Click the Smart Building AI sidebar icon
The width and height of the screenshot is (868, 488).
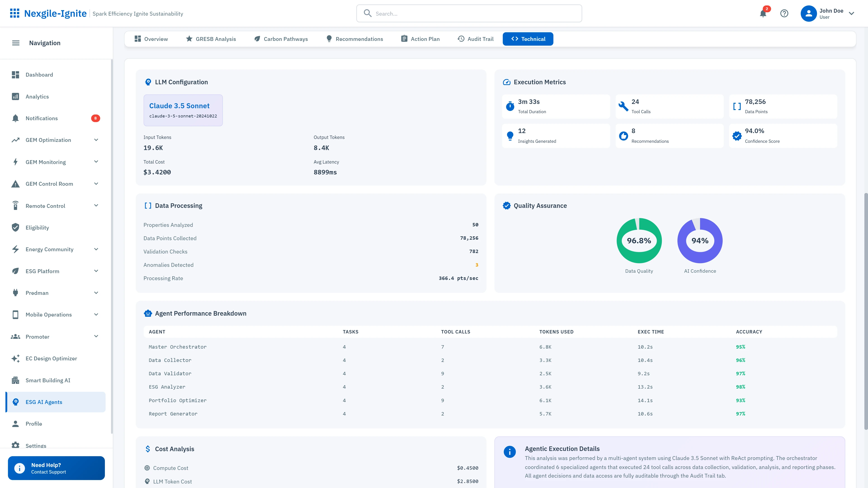point(16,380)
